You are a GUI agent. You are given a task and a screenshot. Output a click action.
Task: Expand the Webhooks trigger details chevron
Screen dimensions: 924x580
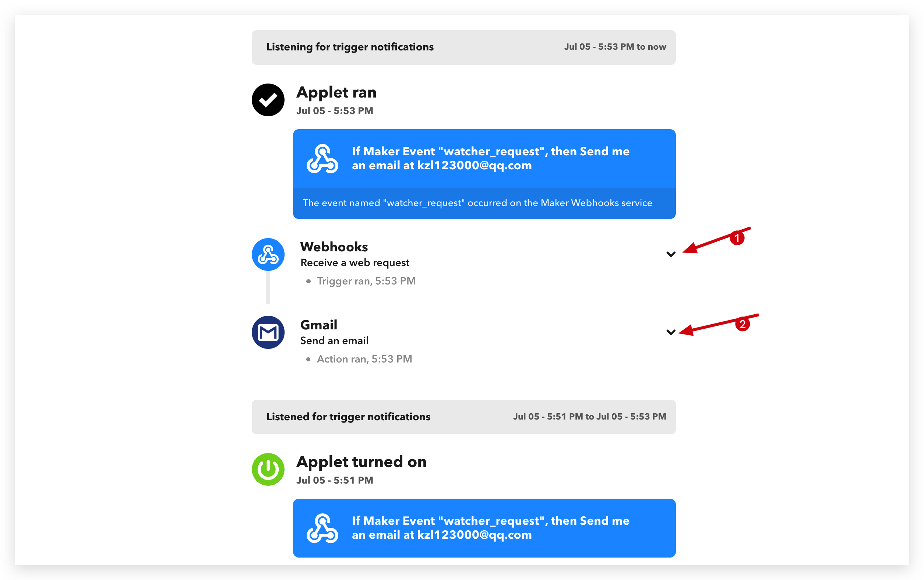tap(670, 254)
